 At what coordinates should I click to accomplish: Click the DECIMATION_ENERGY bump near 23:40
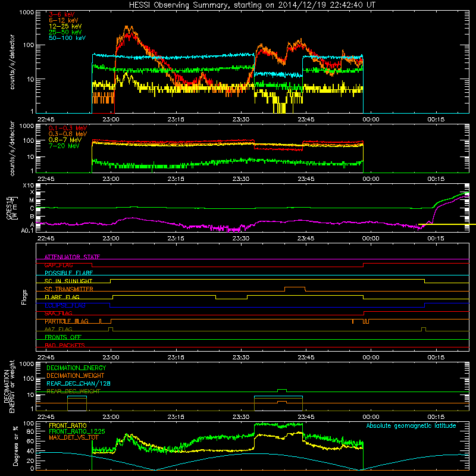282,390
